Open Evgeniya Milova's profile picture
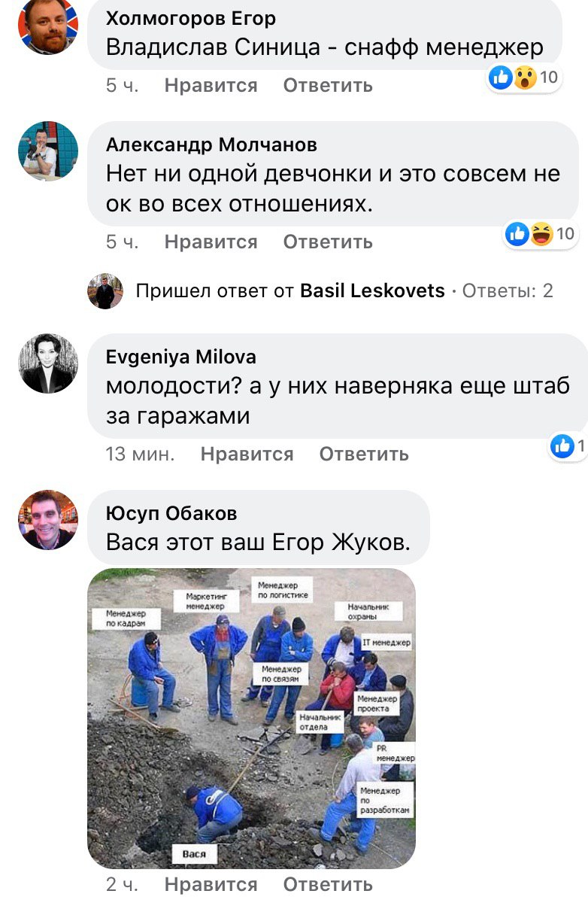Viewport: 588px width, 906px height. [x=48, y=363]
